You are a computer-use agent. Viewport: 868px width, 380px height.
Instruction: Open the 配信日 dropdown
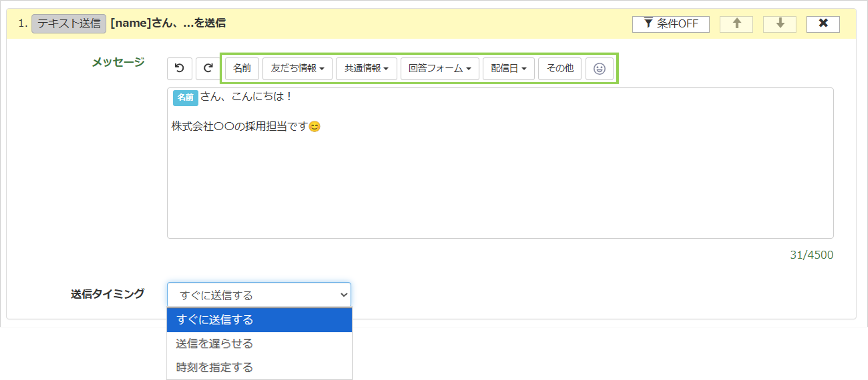click(508, 68)
